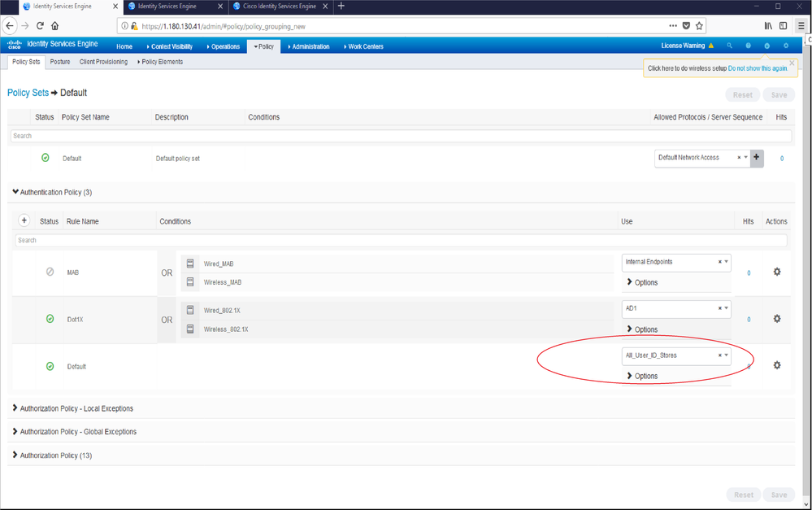
Task: Open the settings gear in ISE header
Action: point(786,46)
